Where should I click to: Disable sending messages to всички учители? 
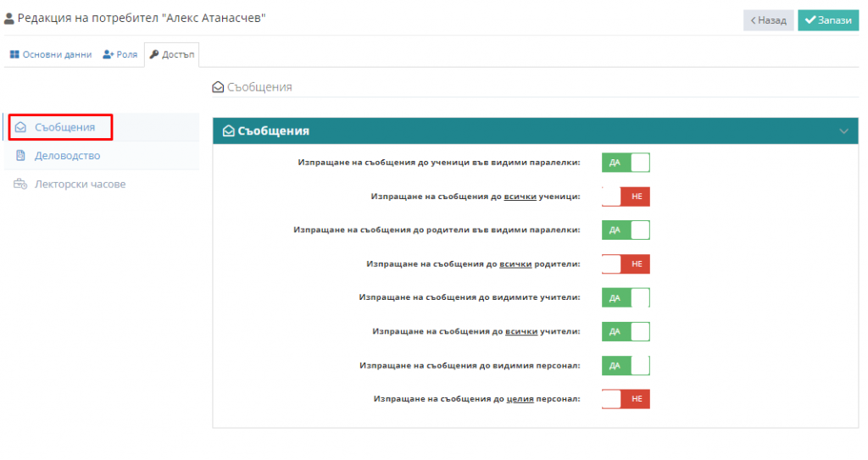[626, 331]
